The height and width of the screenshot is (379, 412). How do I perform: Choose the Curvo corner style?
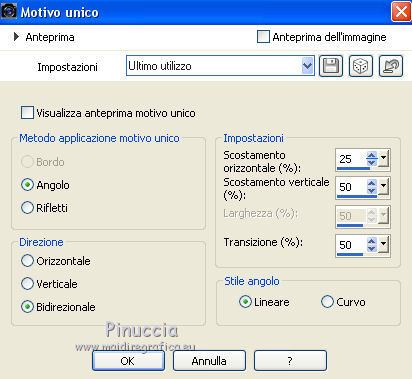coord(327,302)
